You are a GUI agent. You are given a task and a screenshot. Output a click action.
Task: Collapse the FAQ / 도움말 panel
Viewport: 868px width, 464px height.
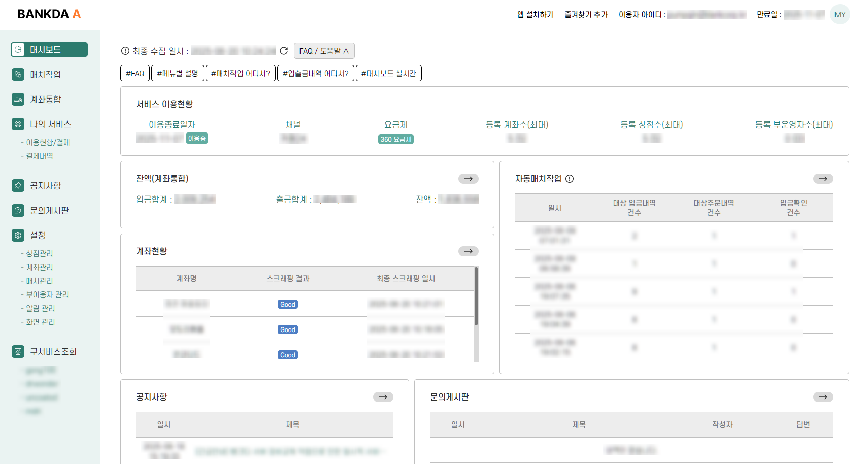[324, 51]
